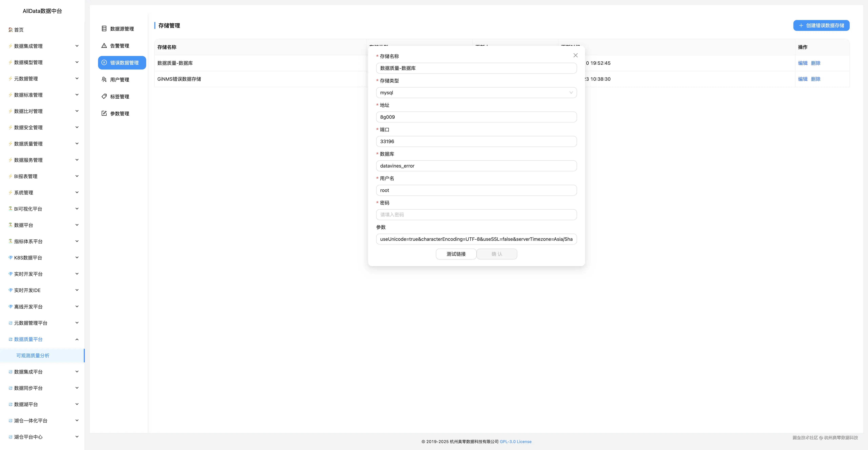Close the storage edit dialog with the X icon
Screen dimensions: 868x450
575,55
